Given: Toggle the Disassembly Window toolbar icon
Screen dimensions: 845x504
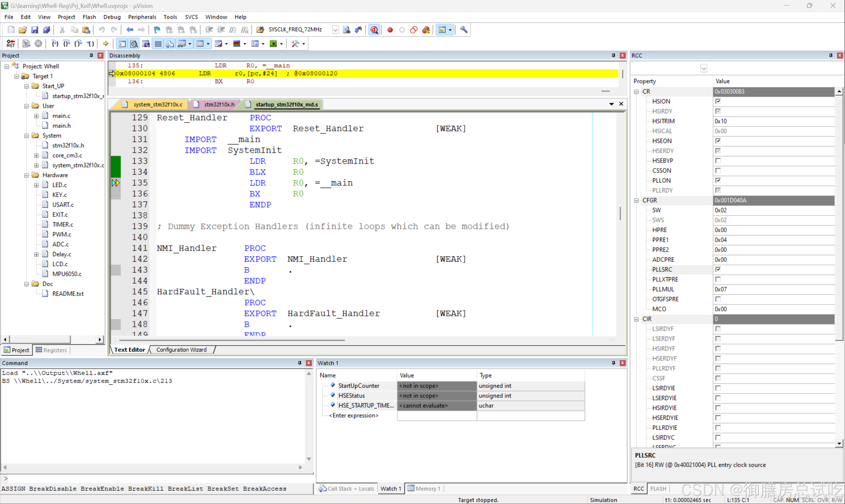Looking at the screenshot, I should point(134,44).
